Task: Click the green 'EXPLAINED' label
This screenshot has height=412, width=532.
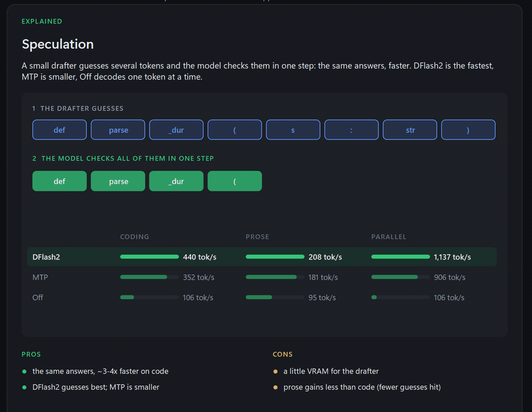Action: point(42,21)
